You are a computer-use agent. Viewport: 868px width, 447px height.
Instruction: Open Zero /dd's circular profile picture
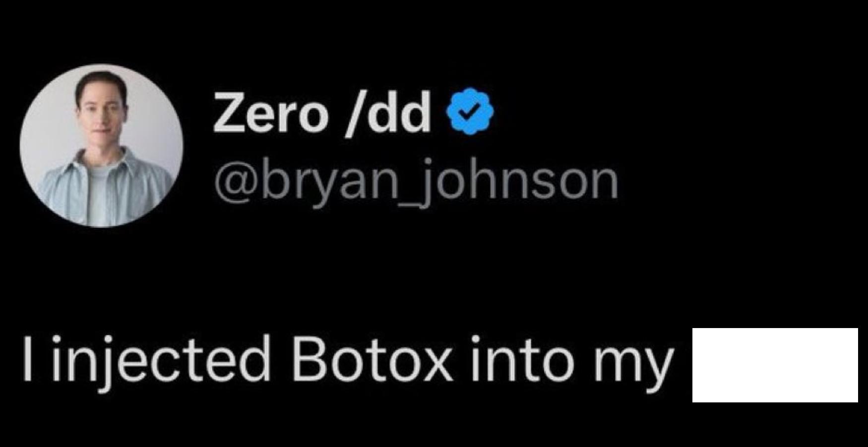(x=104, y=146)
